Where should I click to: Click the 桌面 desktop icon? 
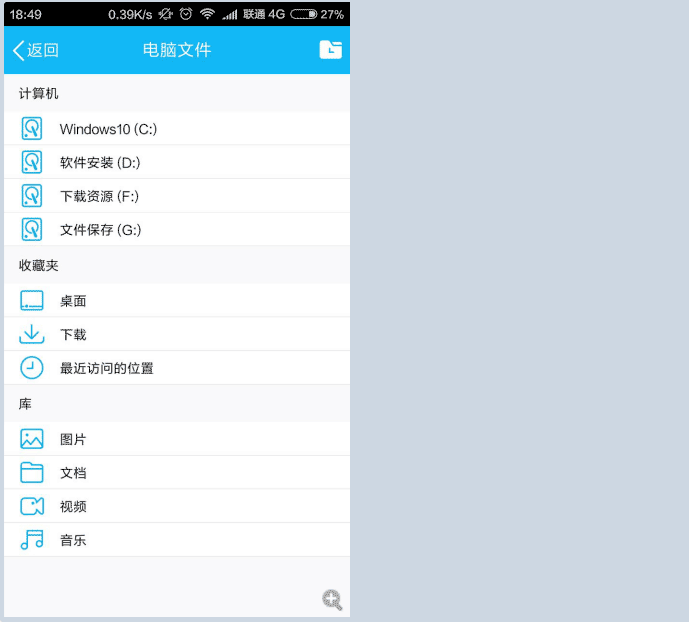32,300
